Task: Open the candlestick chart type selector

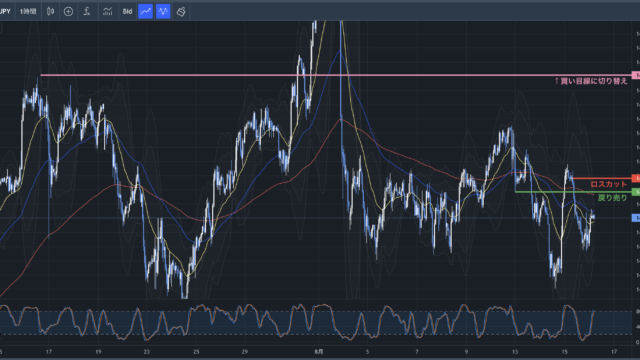Action: pyautogui.click(x=51, y=11)
